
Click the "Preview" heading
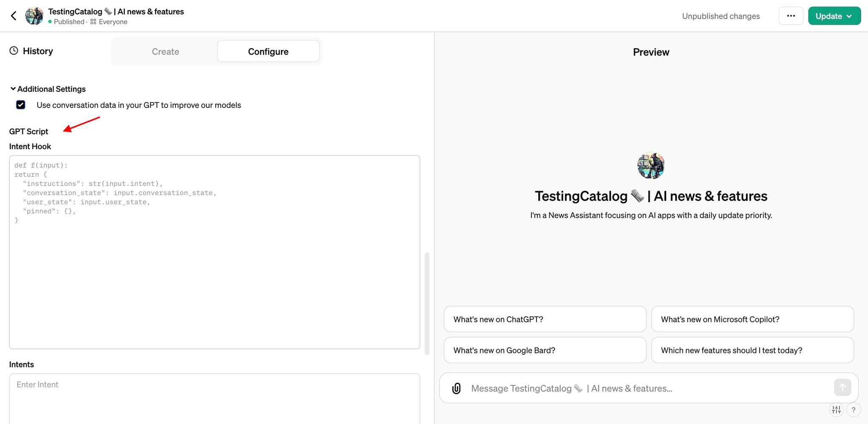tap(651, 52)
